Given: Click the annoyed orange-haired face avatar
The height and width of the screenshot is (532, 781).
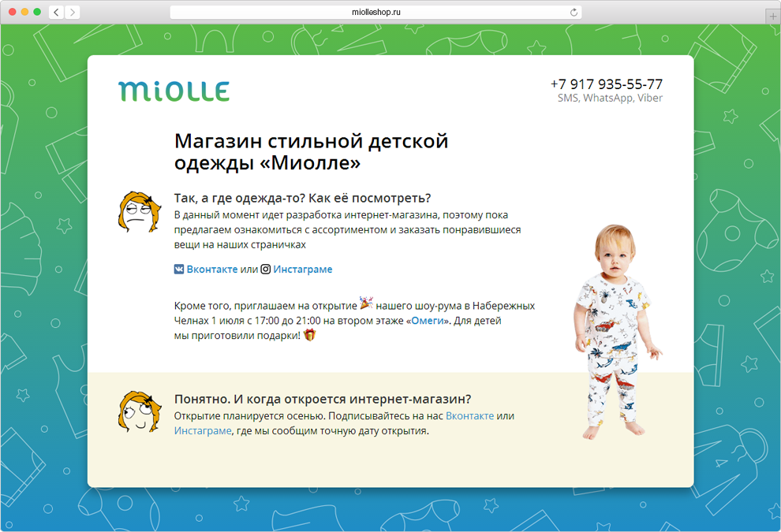Looking at the screenshot, I should [x=140, y=212].
